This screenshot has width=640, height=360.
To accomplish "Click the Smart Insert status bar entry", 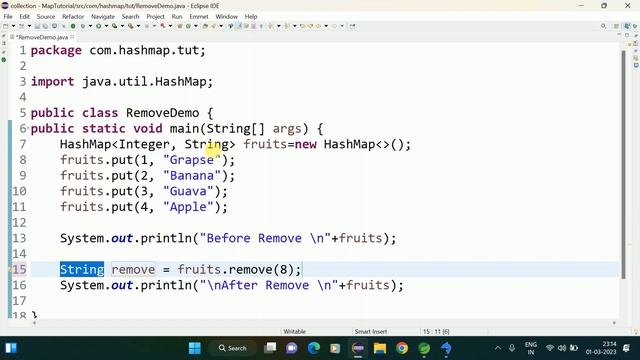I will (x=371, y=331).
